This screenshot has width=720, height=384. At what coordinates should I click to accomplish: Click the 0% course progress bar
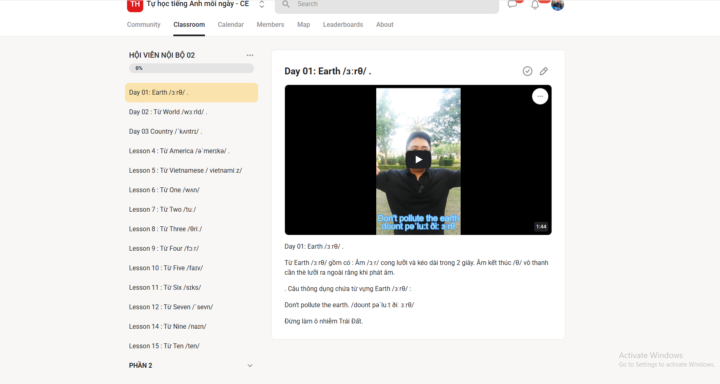pyautogui.click(x=191, y=68)
